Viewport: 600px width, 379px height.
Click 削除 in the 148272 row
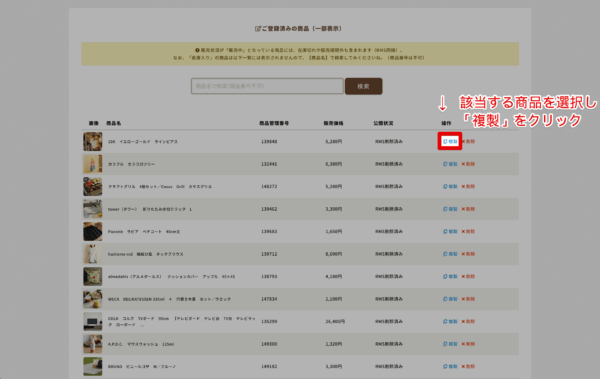click(x=468, y=186)
